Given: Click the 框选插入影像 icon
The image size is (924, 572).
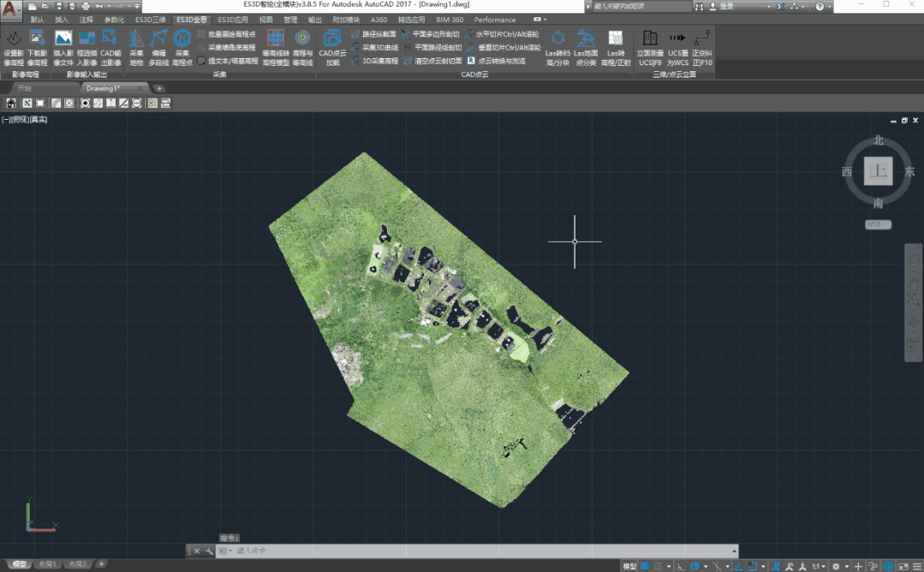Looking at the screenshot, I should 86,48.
